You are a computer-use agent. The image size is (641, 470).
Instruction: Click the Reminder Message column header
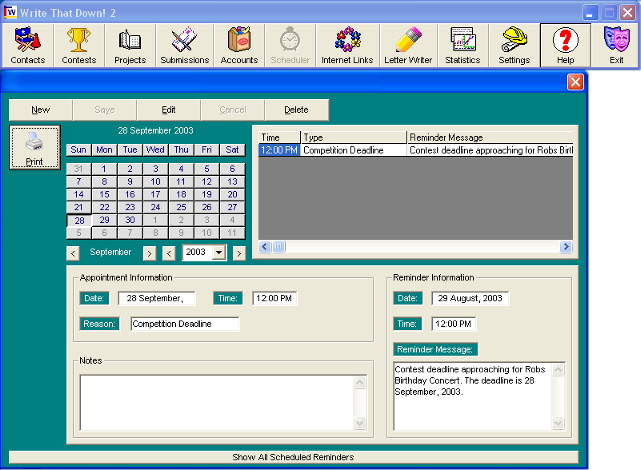[490, 137]
